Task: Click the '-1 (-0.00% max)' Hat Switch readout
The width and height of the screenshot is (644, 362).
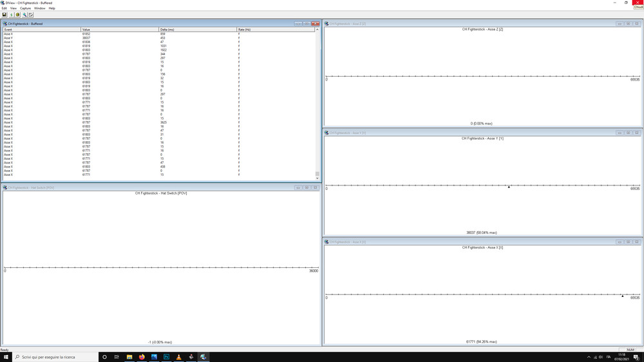Action: 160,342
